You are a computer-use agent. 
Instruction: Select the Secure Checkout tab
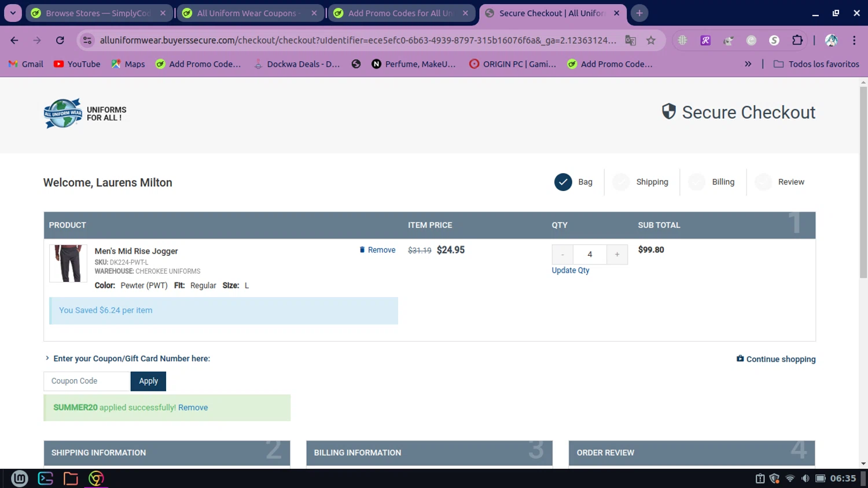click(x=553, y=13)
